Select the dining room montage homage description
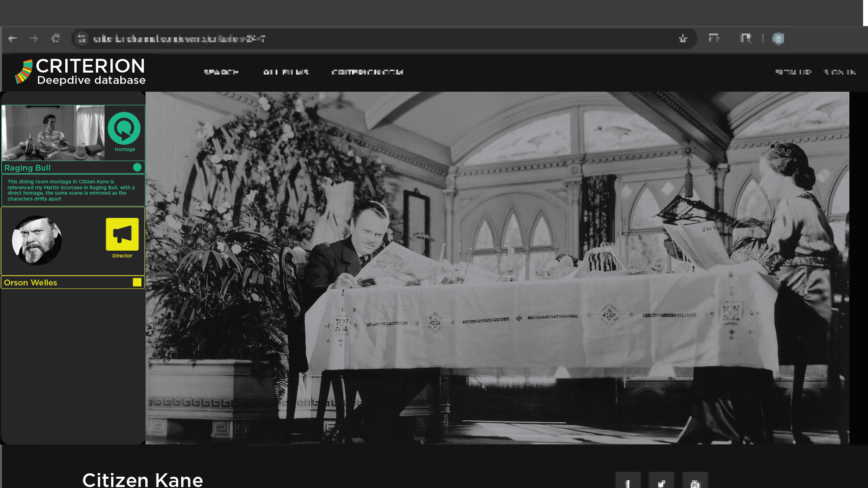The image size is (868, 488). click(71, 190)
